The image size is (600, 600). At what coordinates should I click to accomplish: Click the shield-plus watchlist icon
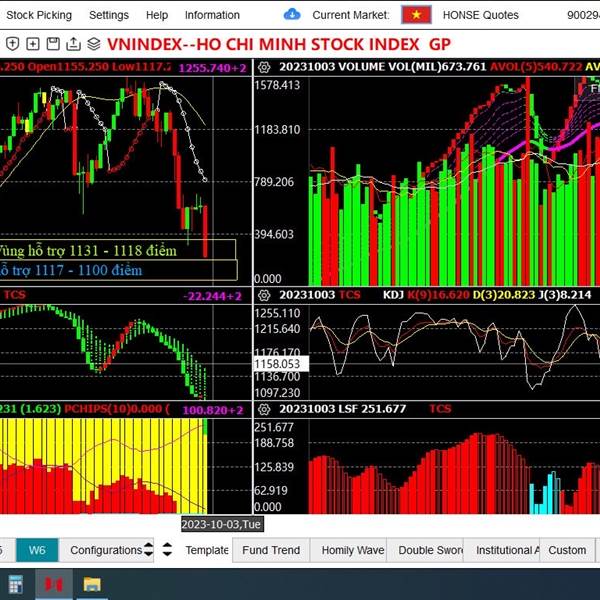(13, 44)
